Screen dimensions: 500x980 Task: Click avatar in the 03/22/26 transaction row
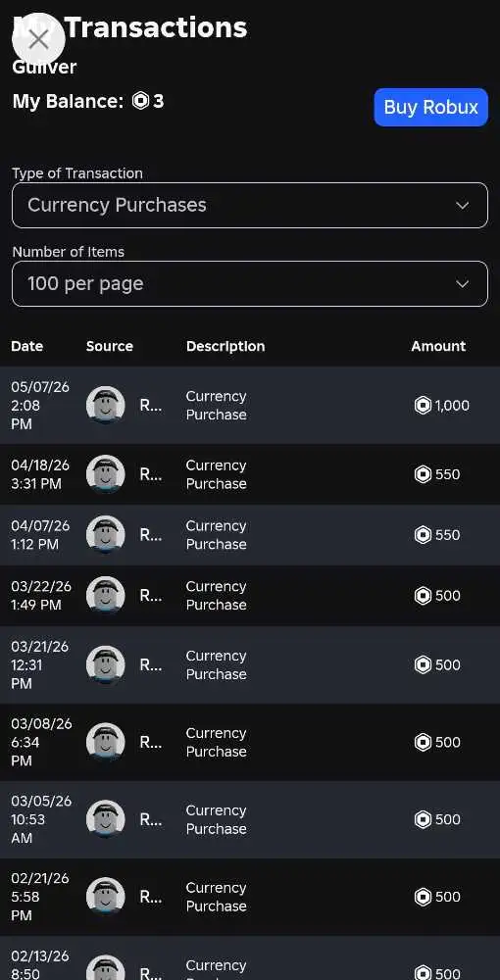pos(105,596)
